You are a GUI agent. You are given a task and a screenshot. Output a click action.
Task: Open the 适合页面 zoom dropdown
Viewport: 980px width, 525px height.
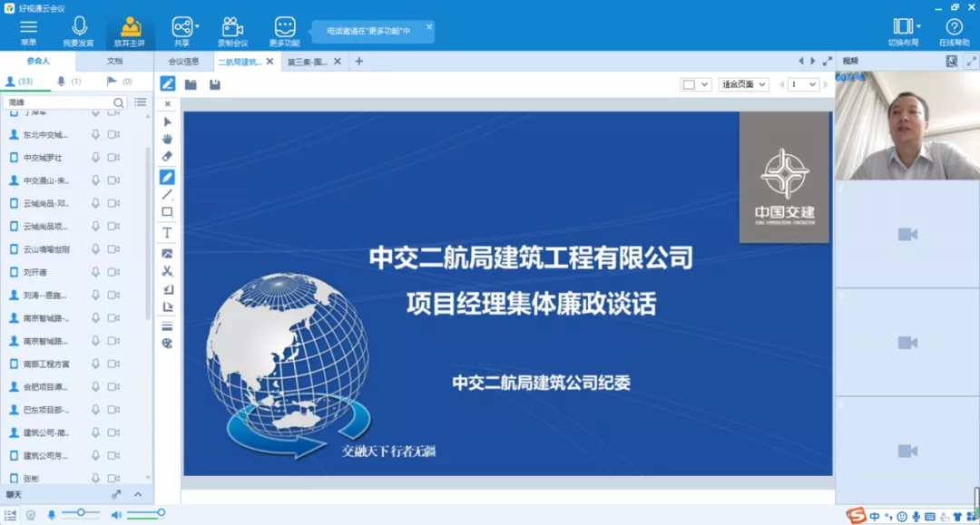pos(743,84)
